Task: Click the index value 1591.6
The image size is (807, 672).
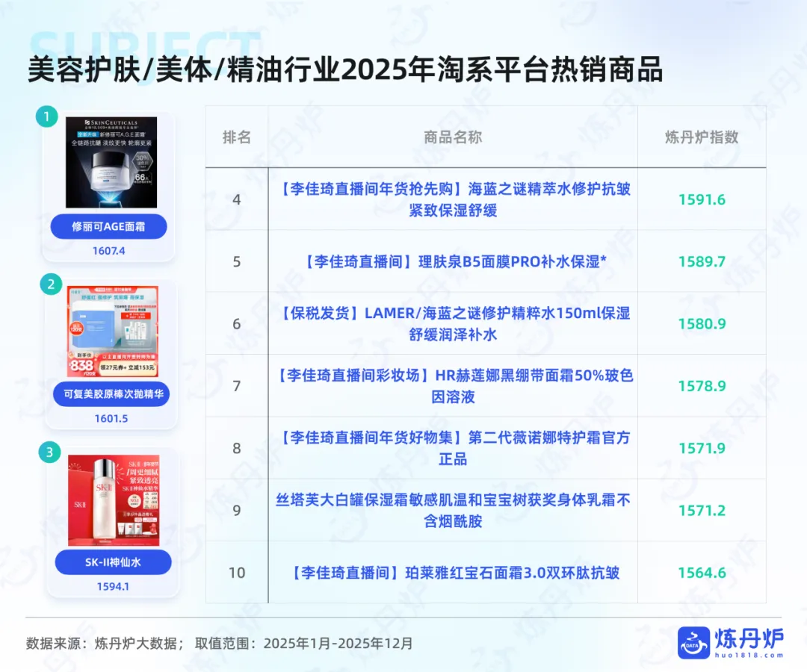Action: pyautogui.click(x=702, y=199)
